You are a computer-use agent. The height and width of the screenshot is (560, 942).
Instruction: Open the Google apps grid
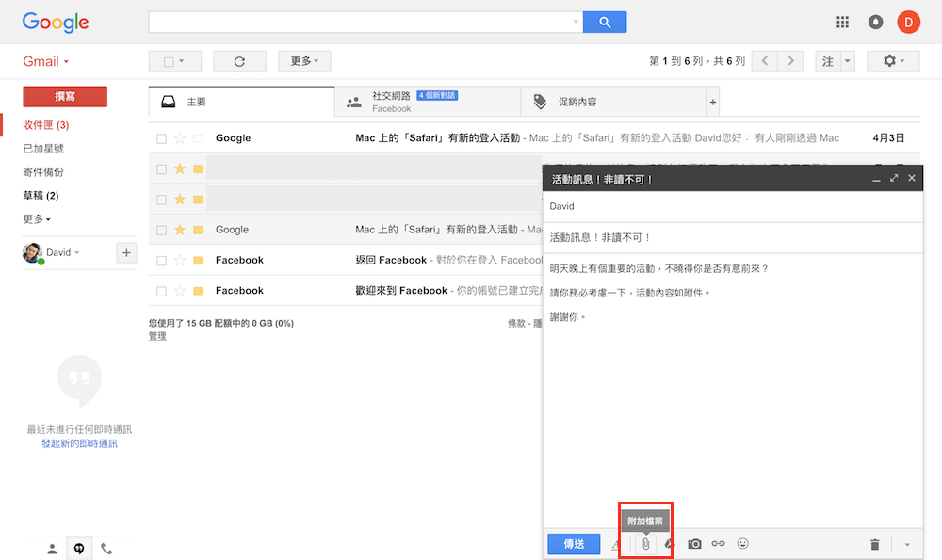(x=842, y=22)
